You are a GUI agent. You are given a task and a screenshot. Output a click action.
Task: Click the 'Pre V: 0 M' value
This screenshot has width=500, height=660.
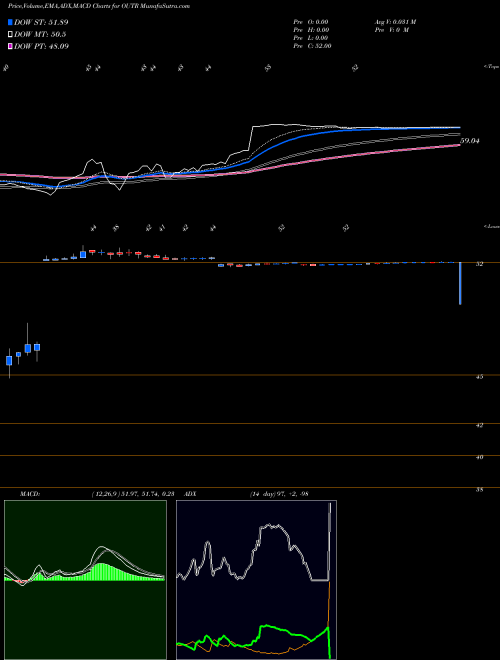pyautogui.click(x=394, y=30)
